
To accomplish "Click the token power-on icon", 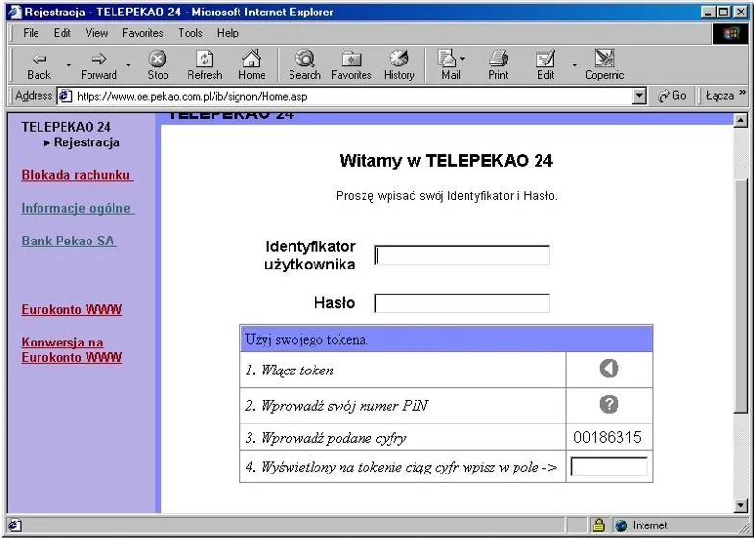I will 609,369.
